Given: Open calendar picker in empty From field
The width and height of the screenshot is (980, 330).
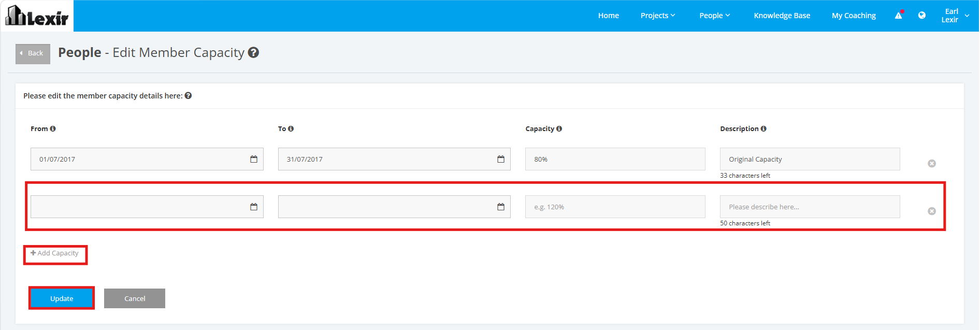Looking at the screenshot, I should click(x=254, y=207).
